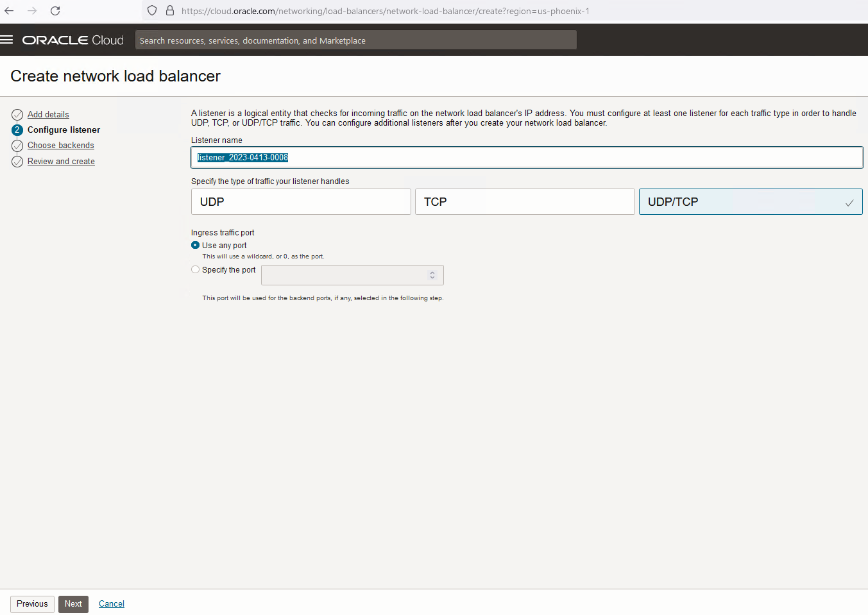Go to the Choose backends step
868x615 pixels.
(x=61, y=146)
